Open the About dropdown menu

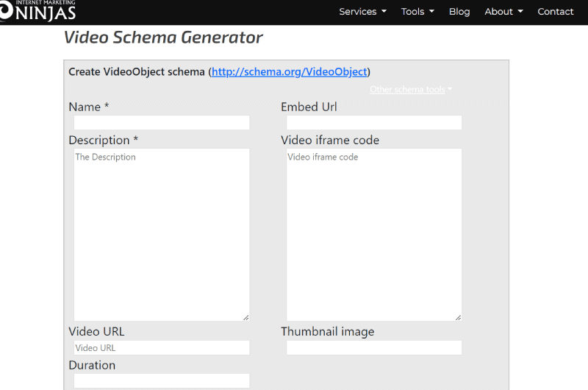[x=503, y=12]
